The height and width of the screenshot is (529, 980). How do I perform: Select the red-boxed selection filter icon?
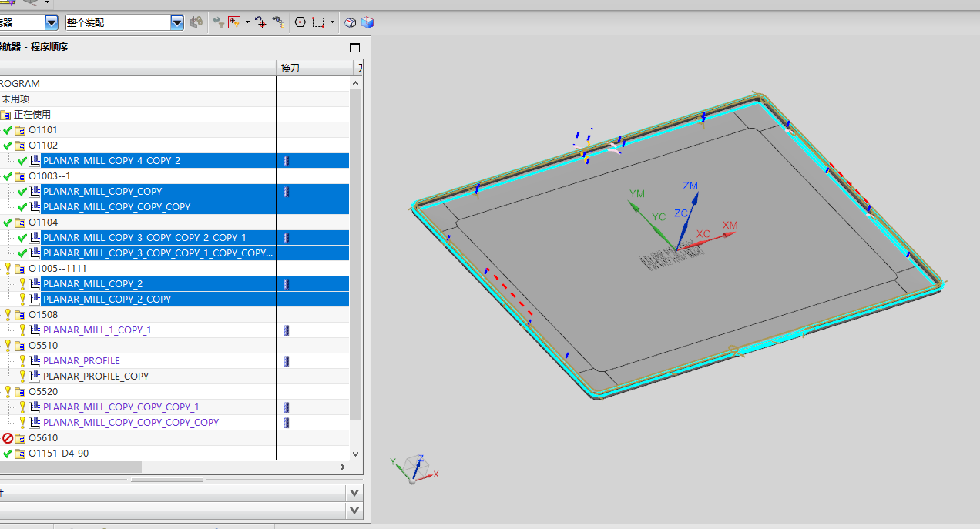[x=234, y=22]
